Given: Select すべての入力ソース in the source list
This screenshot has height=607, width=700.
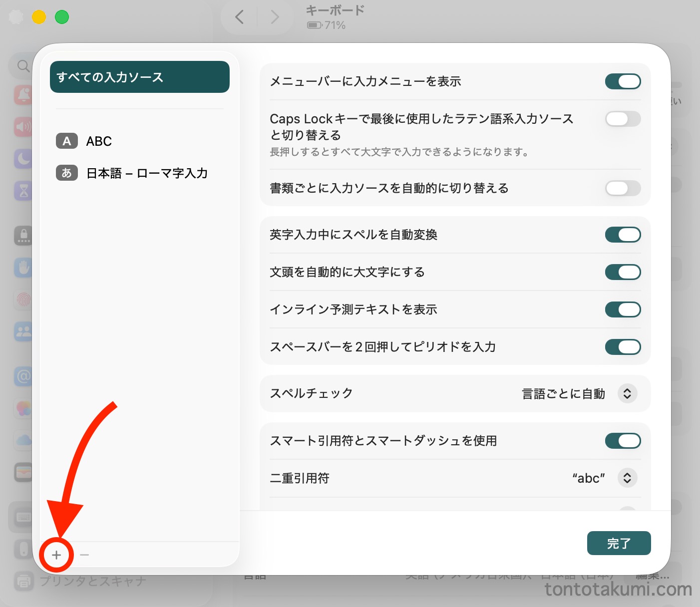Looking at the screenshot, I should (x=140, y=77).
